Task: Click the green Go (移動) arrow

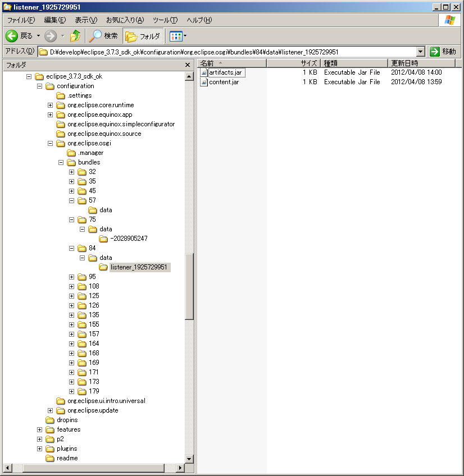Action: [x=435, y=52]
